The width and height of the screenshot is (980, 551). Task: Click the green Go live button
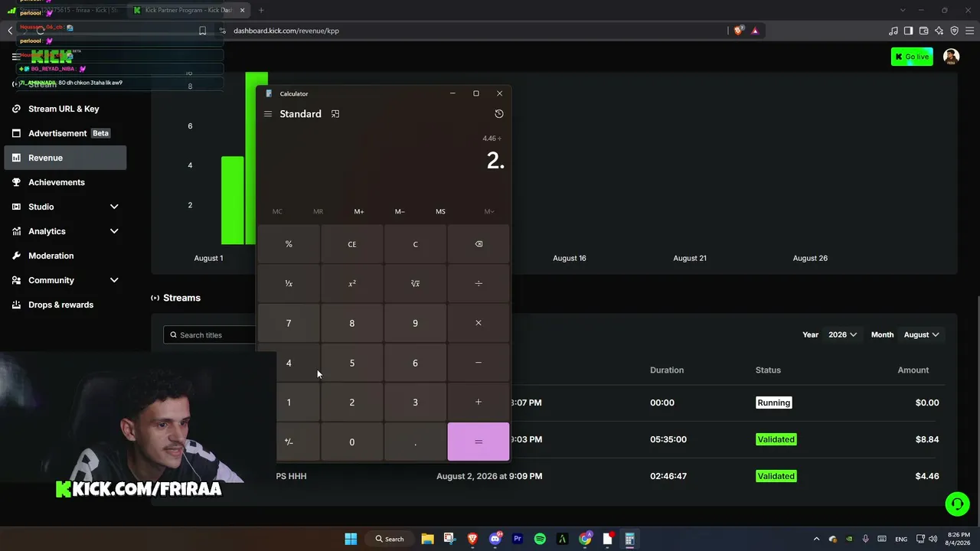912,57
